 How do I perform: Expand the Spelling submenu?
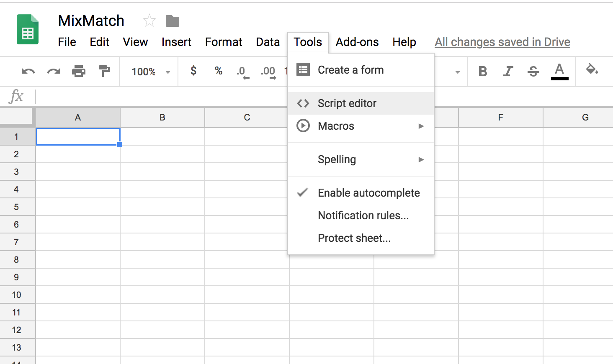(361, 159)
